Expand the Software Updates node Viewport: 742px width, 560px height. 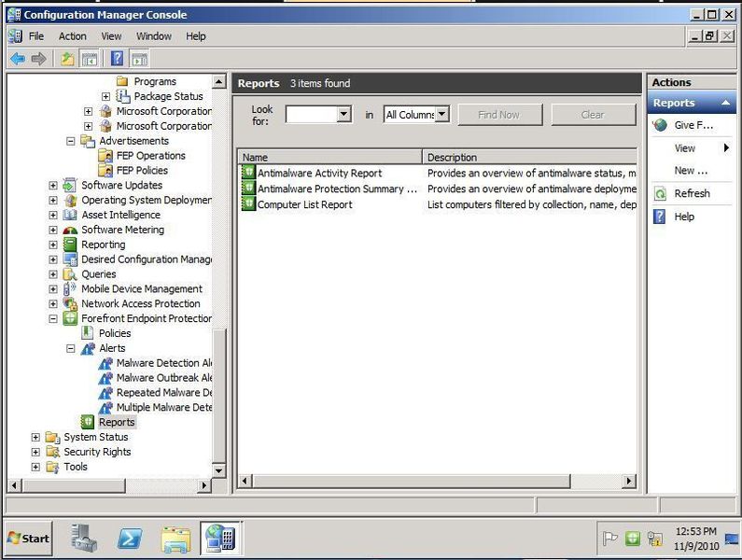53,186
